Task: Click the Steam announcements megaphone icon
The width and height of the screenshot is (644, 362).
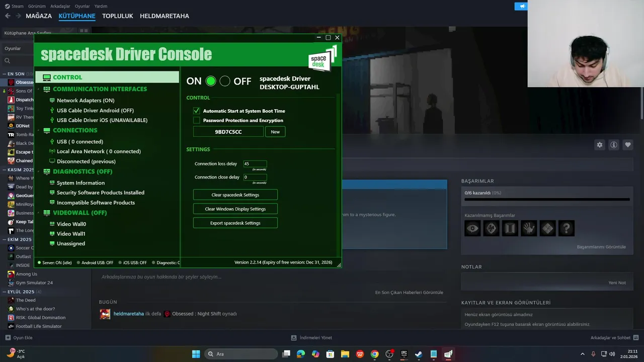Action: 522,6
